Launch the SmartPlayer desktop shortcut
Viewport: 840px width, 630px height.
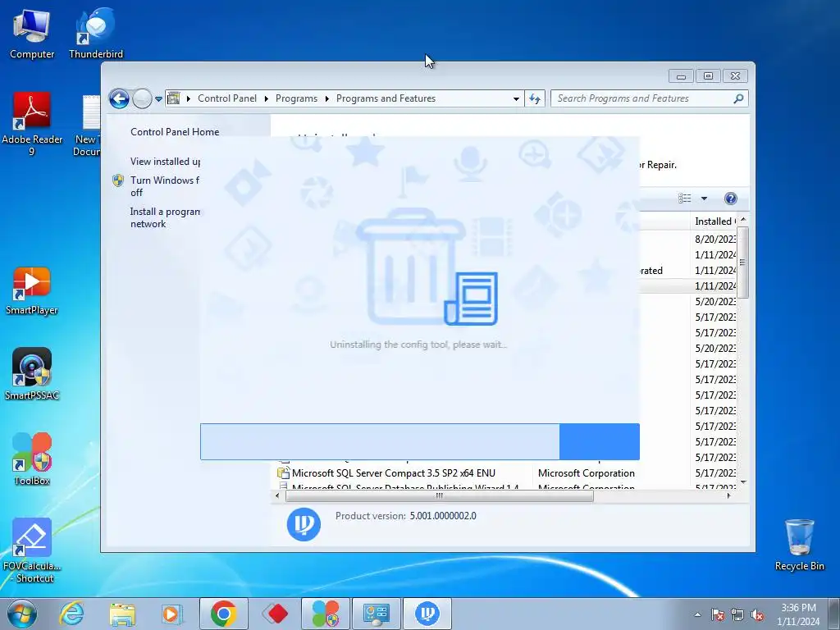pyautogui.click(x=32, y=291)
